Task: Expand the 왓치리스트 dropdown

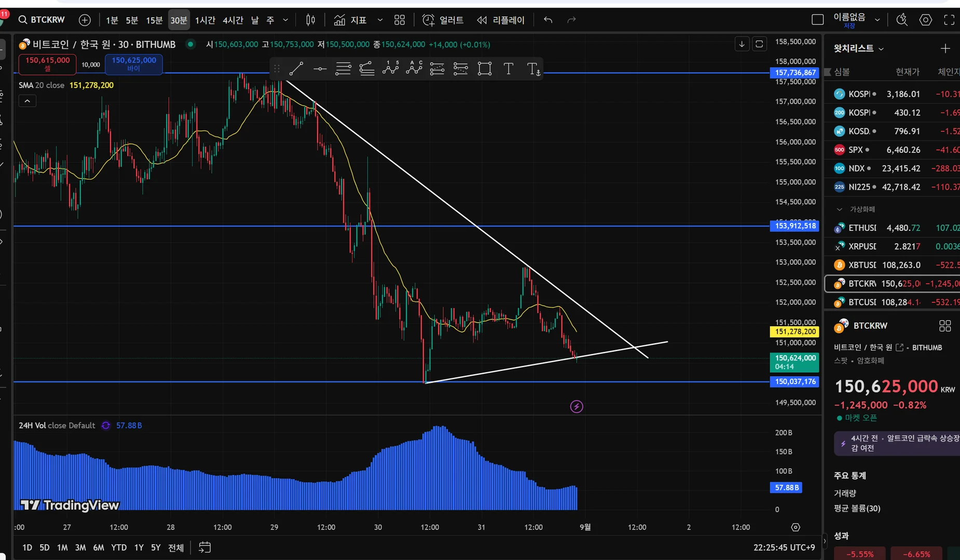Action: click(x=858, y=48)
